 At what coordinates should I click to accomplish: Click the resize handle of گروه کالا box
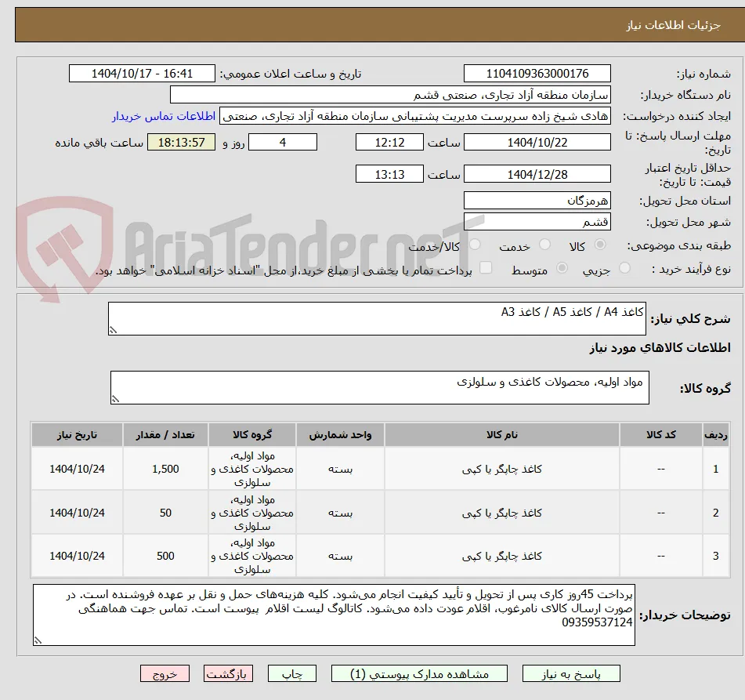(x=115, y=399)
